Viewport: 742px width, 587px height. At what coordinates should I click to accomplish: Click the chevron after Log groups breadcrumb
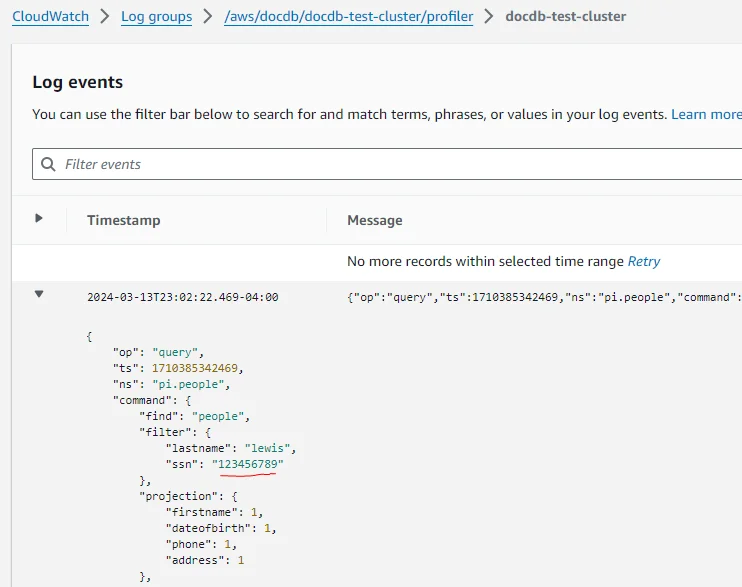click(208, 17)
